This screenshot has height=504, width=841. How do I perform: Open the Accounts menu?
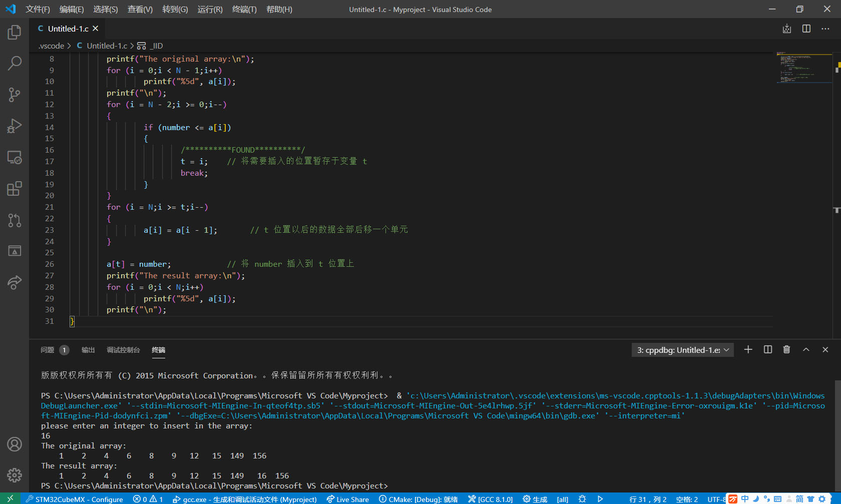(x=15, y=444)
